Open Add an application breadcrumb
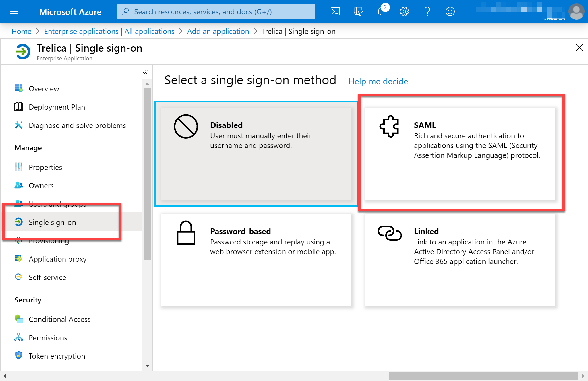 click(218, 31)
